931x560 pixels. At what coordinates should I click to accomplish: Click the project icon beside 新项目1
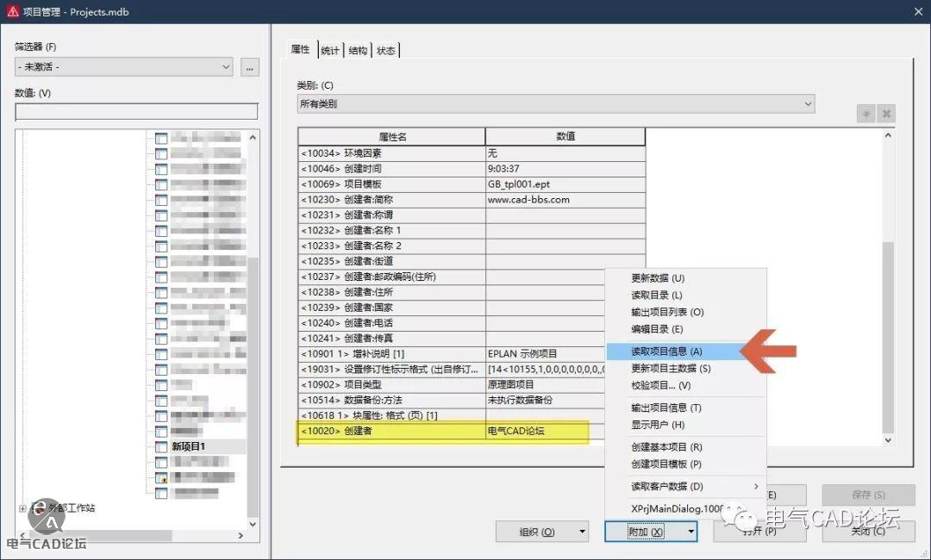pos(160,446)
